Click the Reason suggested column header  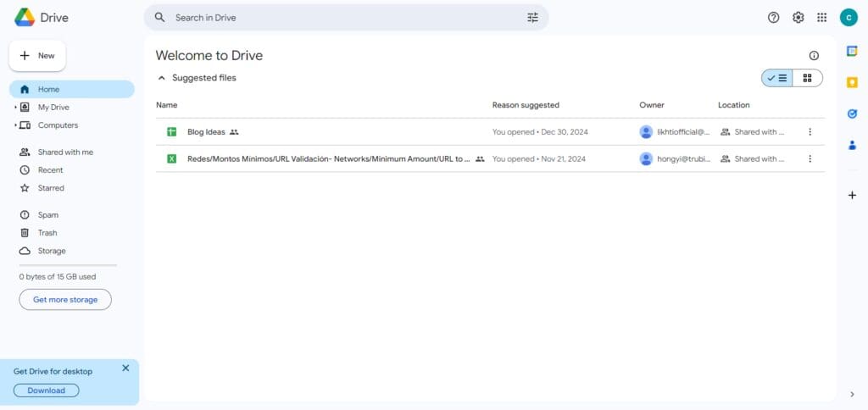click(x=526, y=105)
